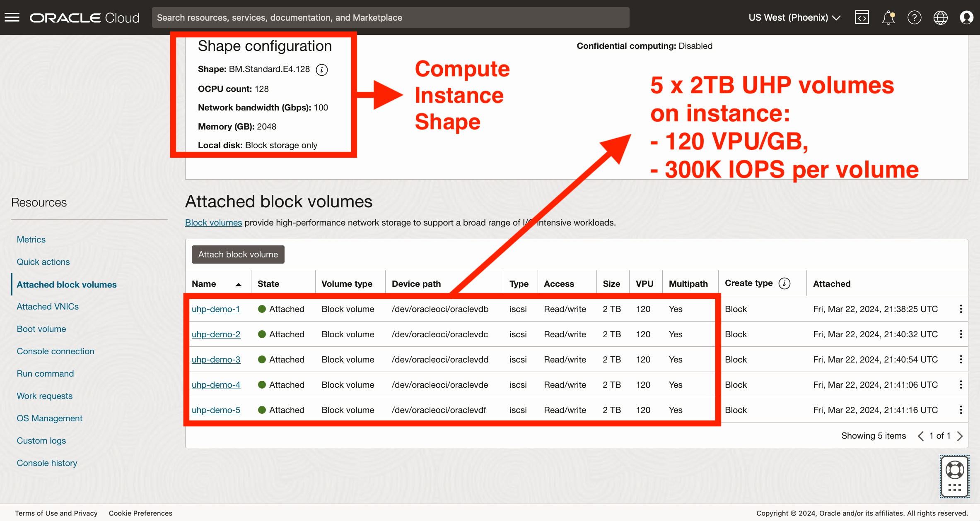Click the Oracle Cloud logo
Viewport: 980px width, 521px height.
coord(84,17)
